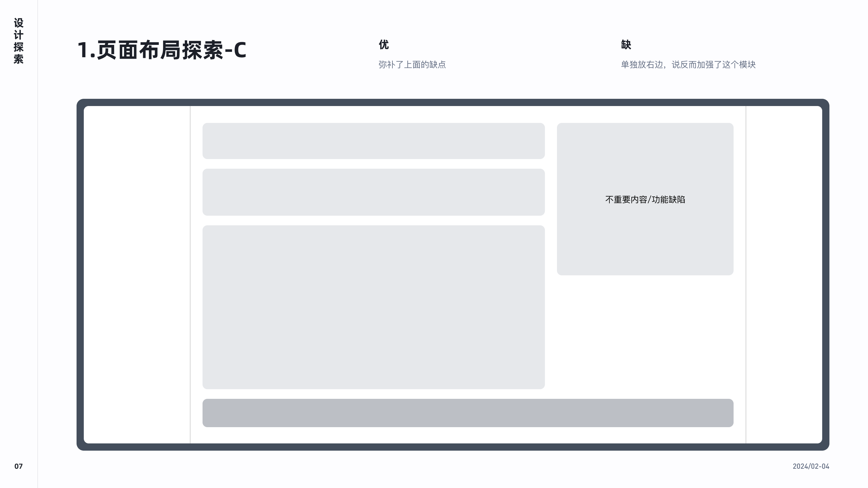Click the page number 07
Image resolution: width=868 pixels, height=488 pixels.
pos(18,466)
